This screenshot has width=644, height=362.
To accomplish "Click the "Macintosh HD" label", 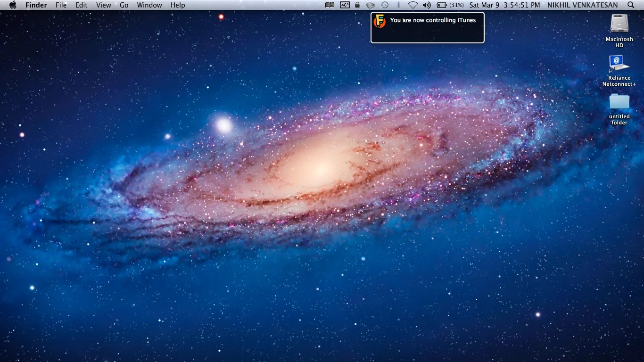I will [x=619, y=42].
